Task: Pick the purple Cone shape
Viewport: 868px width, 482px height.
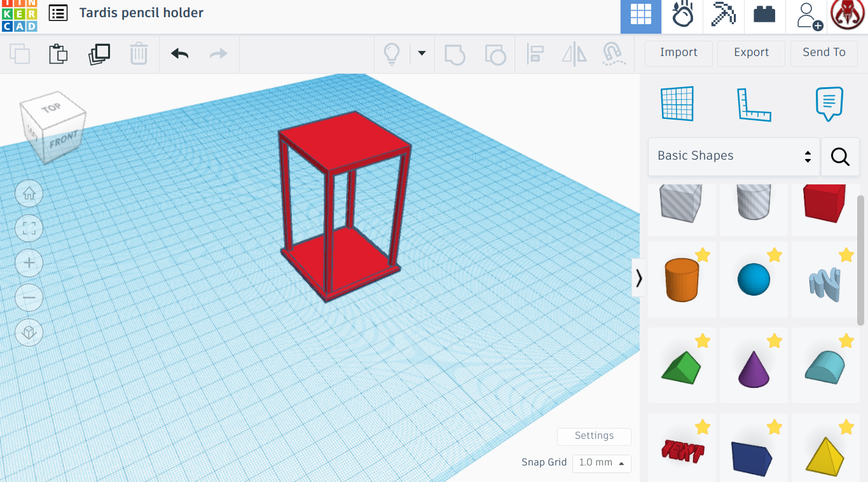Action: point(754,368)
